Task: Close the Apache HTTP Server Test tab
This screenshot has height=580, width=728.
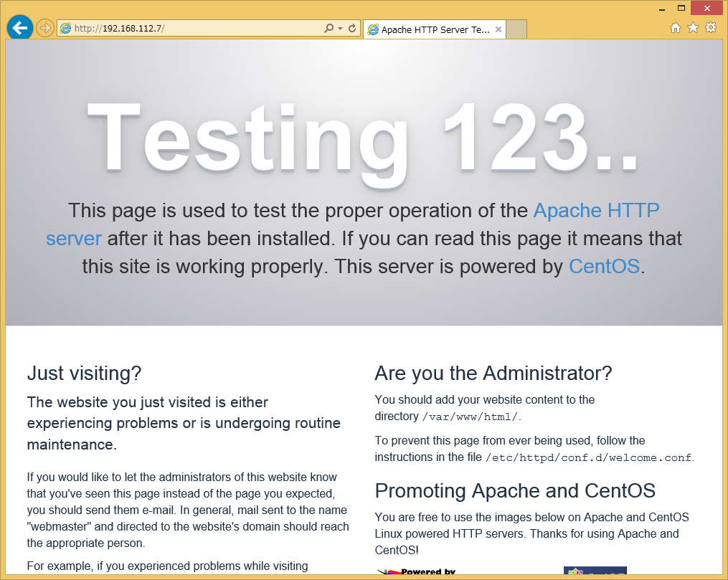Action: [498, 29]
